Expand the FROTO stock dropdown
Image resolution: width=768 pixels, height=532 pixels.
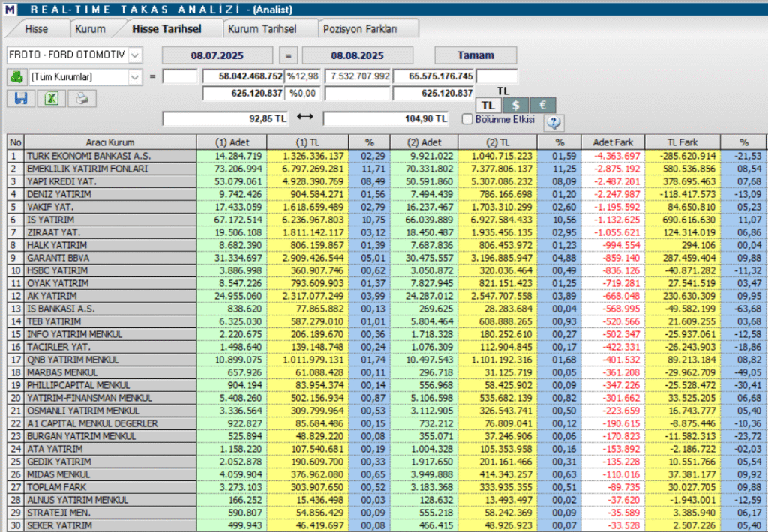[134, 55]
